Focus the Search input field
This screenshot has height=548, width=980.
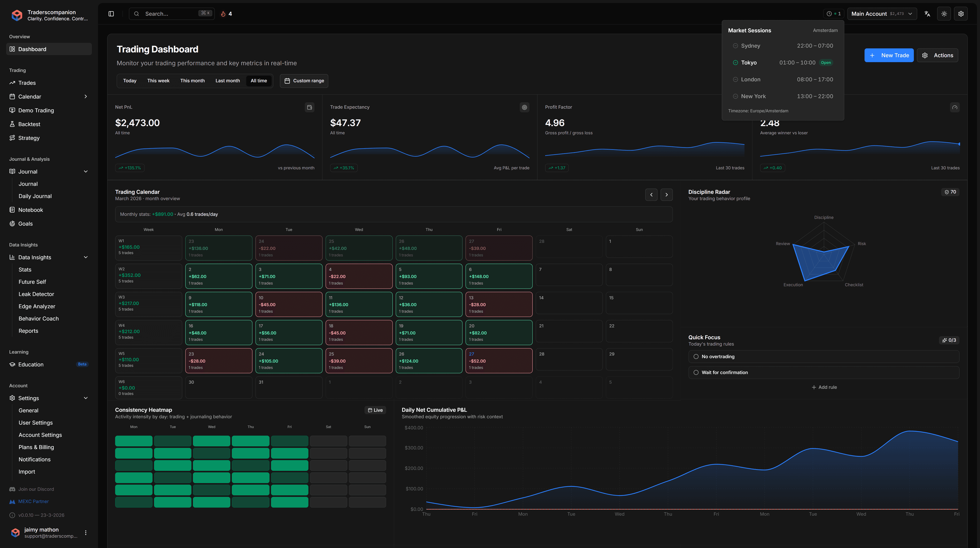pos(171,14)
